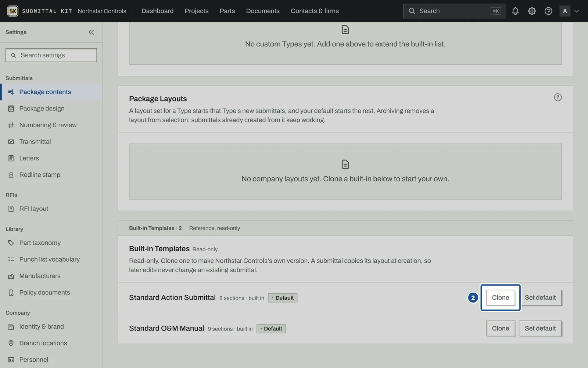
Task: Open RFI layout settings
Action: click(51, 209)
